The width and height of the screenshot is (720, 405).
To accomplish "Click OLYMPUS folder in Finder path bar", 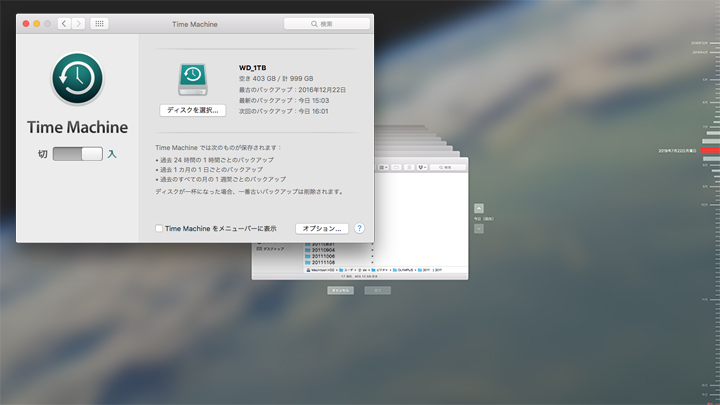I will coord(403,270).
